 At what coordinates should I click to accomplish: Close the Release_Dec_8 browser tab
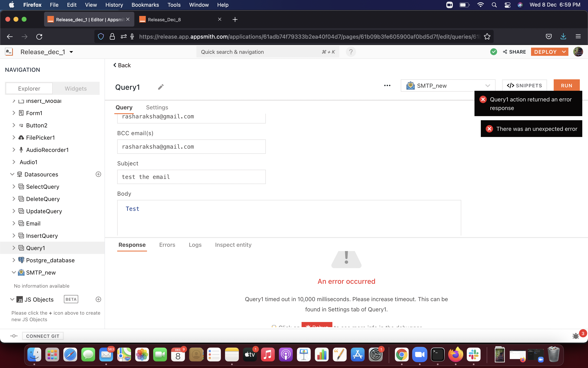tap(220, 19)
